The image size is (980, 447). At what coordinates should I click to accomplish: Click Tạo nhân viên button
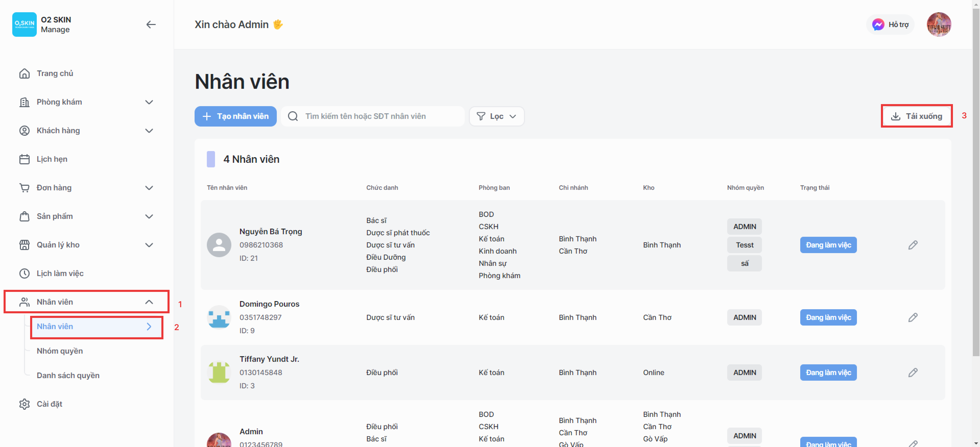(x=235, y=116)
